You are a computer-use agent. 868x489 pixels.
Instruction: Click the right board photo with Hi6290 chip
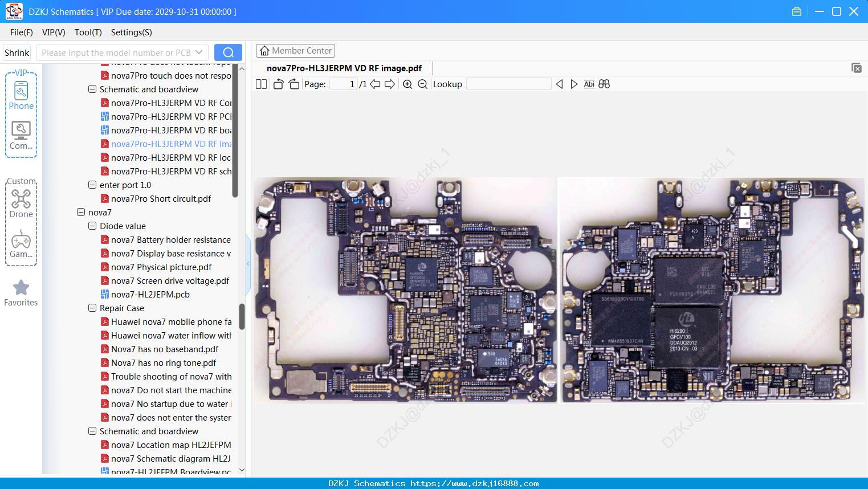point(712,290)
